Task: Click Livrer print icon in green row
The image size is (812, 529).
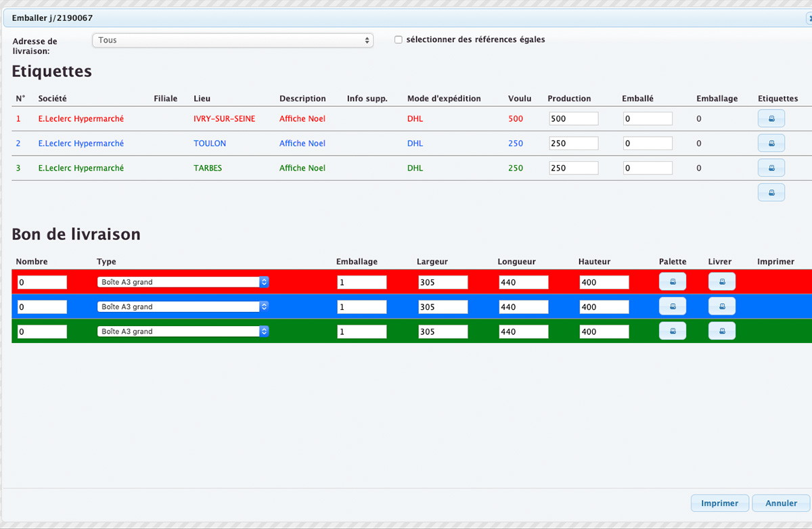Action: tap(721, 331)
